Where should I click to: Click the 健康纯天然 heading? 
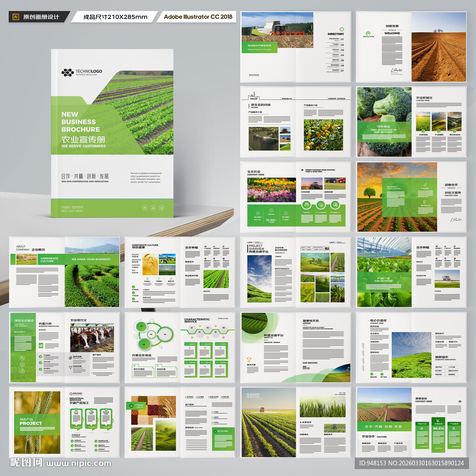tap(311, 321)
